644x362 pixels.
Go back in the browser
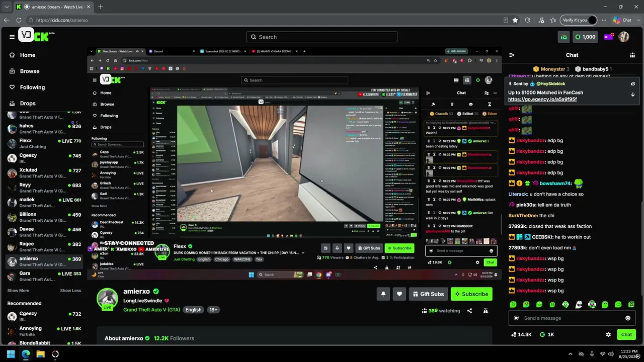(x=7, y=20)
